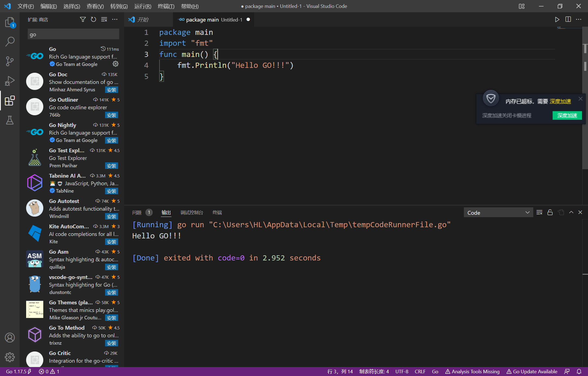Open Source Control view in activity bar
This screenshot has width=588, height=376.
[x=10, y=61]
